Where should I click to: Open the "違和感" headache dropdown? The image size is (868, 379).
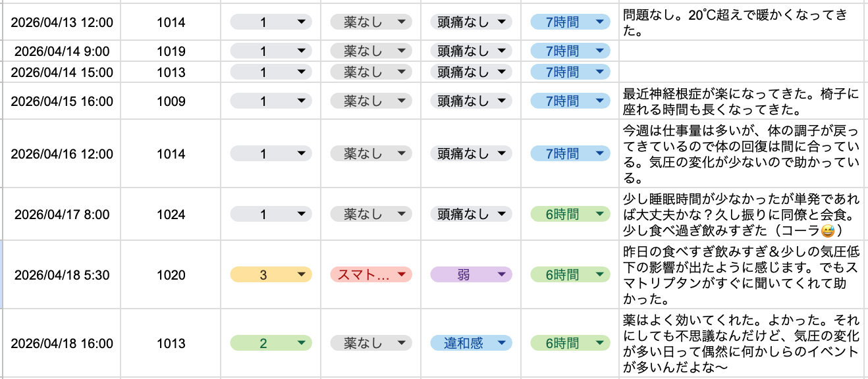(x=470, y=342)
